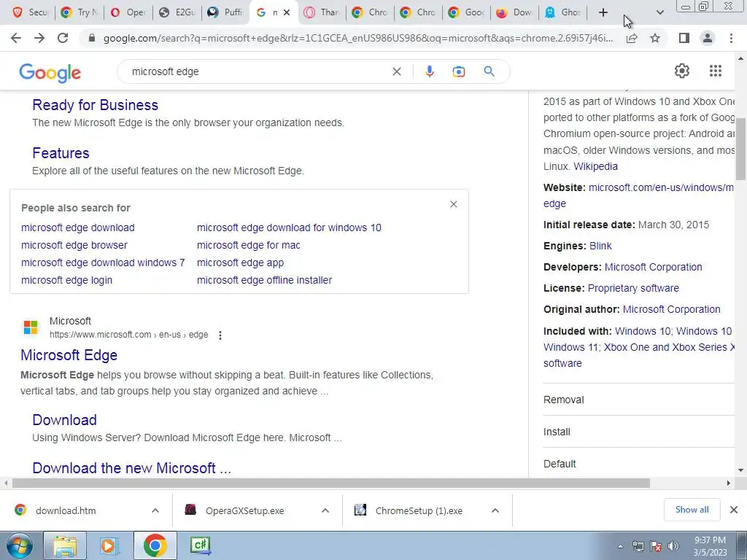
Task: Show hidden tray icons arrow
Action: 620,546
